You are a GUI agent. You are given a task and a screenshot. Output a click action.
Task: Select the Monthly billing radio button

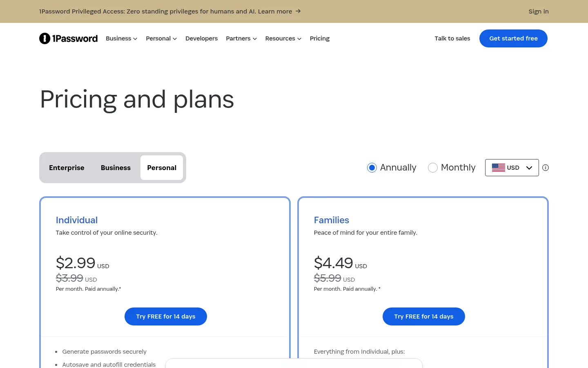[x=432, y=168]
